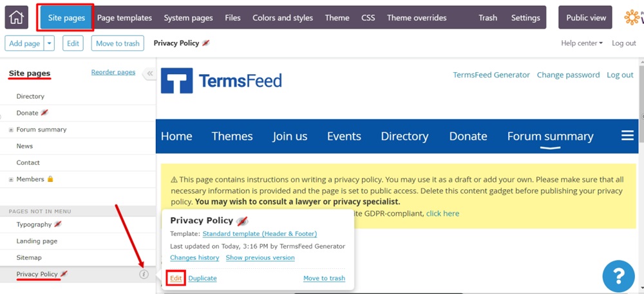Screen dimensions: 644x294
Task: Collapse the site pages sidebar panel
Action: [x=149, y=73]
